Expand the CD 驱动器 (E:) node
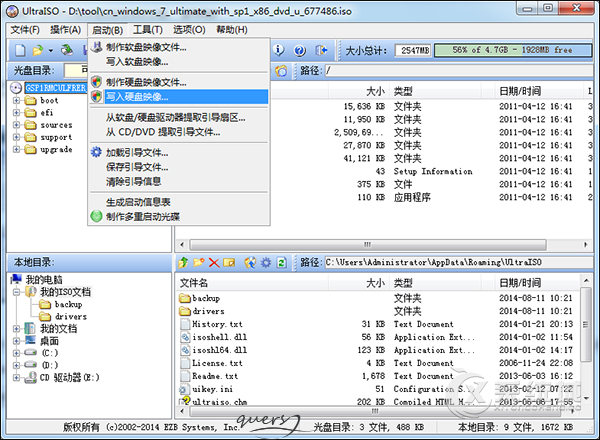The width and height of the screenshot is (600, 440). (16, 378)
